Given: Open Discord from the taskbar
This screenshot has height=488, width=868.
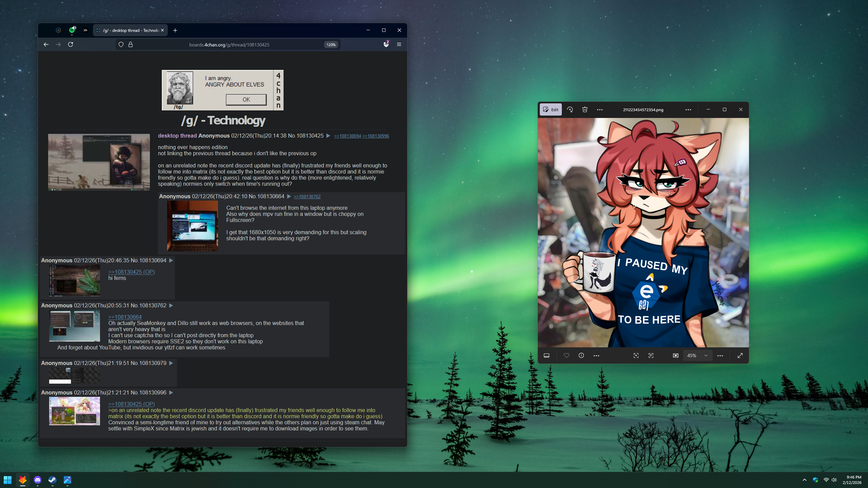Looking at the screenshot, I should (x=37, y=480).
